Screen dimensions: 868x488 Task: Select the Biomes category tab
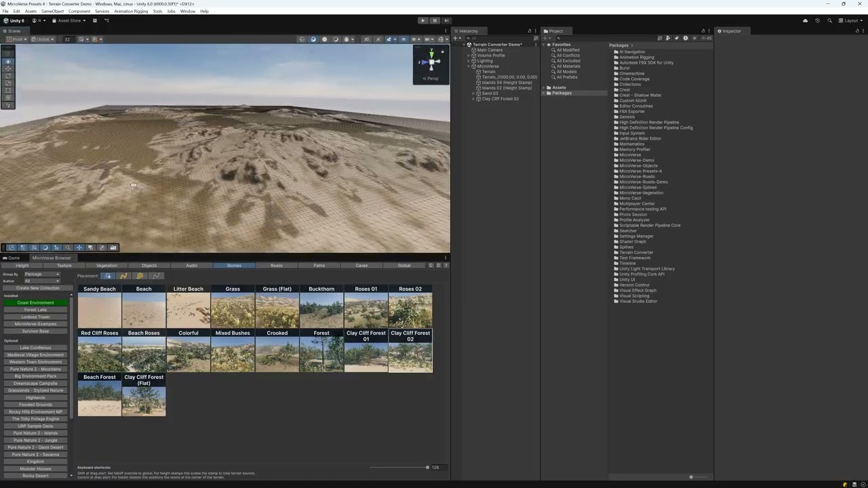click(234, 266)
